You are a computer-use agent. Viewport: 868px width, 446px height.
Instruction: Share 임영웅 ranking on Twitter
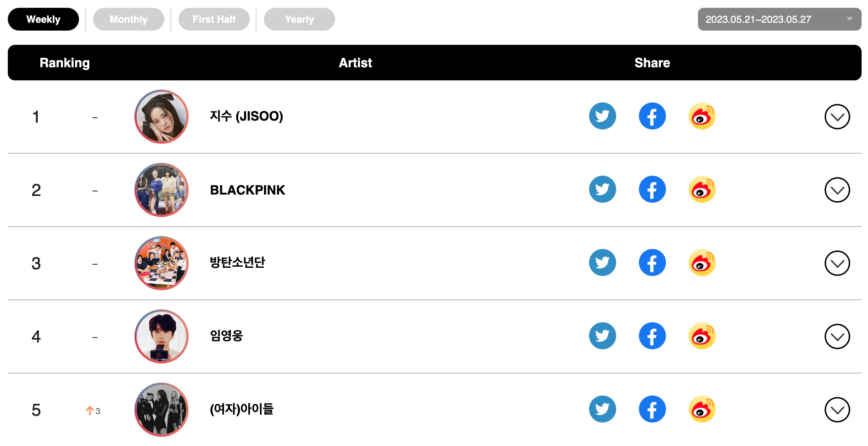pyautogui.click(x=602, y=336)
